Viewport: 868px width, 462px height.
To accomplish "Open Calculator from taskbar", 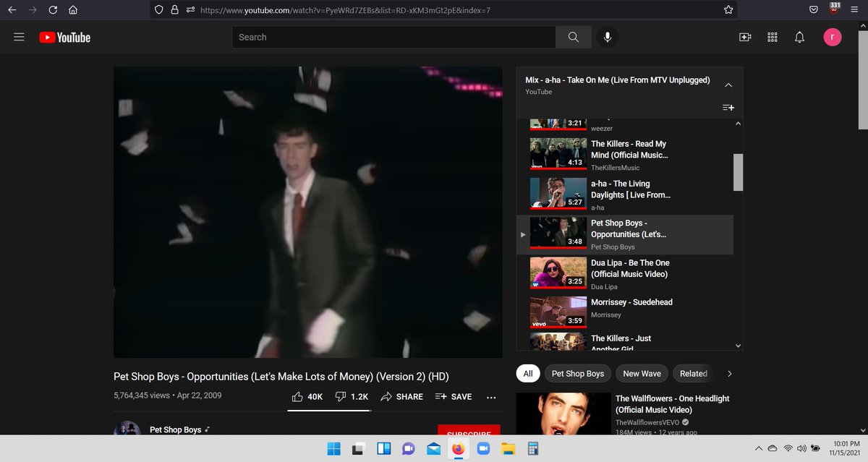I will click(x=533, y=449).
